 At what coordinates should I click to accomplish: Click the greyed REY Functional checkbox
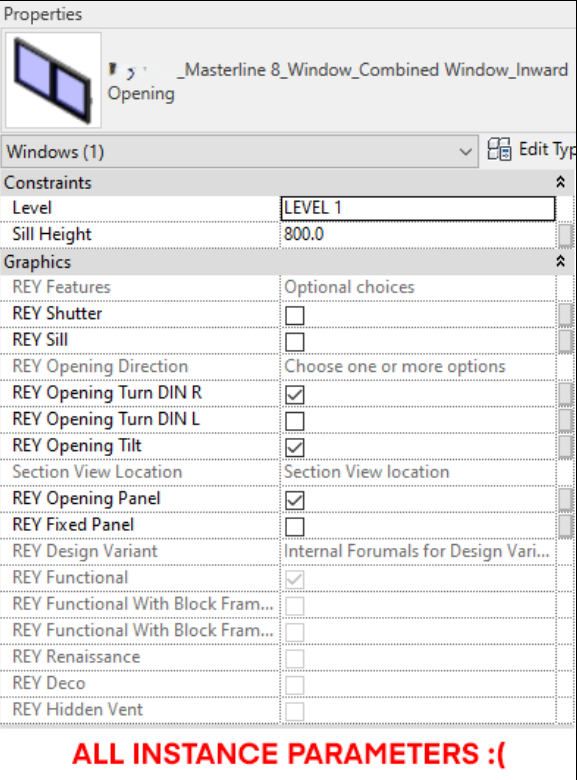[295, 580]
